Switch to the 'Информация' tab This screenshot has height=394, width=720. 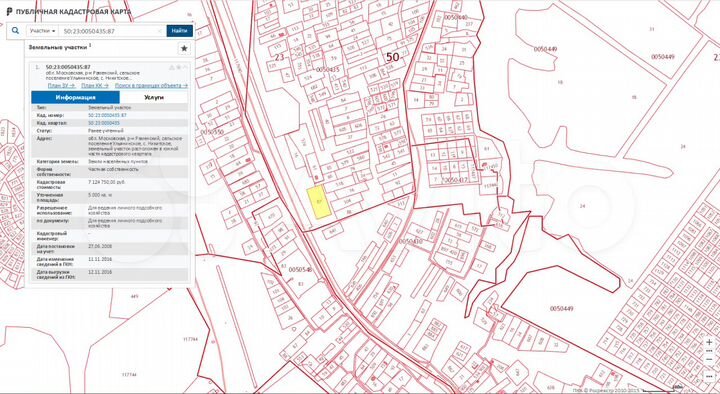point(75,97)
